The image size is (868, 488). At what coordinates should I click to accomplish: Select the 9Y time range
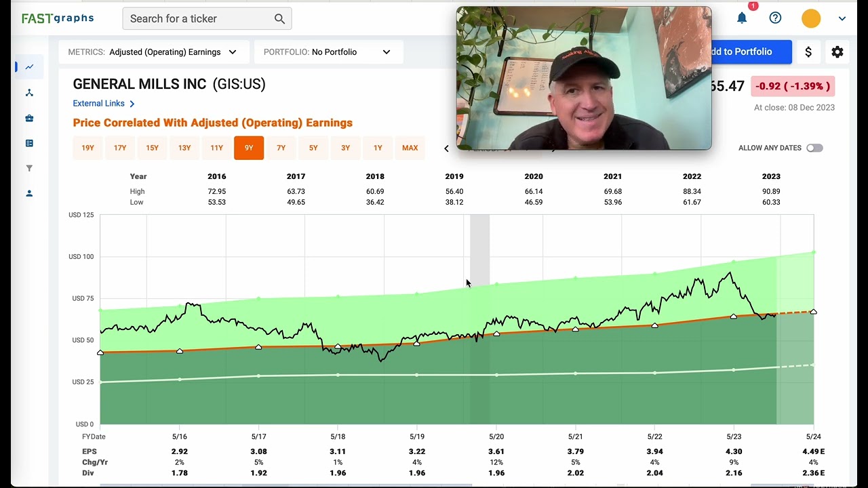pos(249,148)
